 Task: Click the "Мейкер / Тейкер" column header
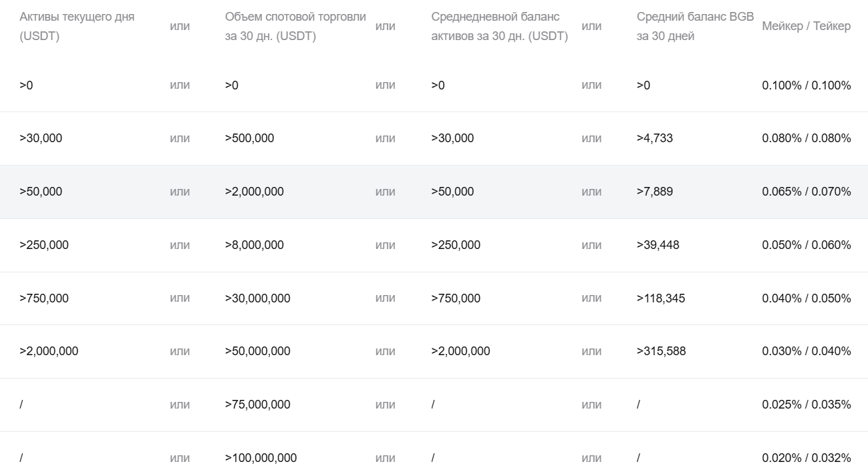(806, 26)
